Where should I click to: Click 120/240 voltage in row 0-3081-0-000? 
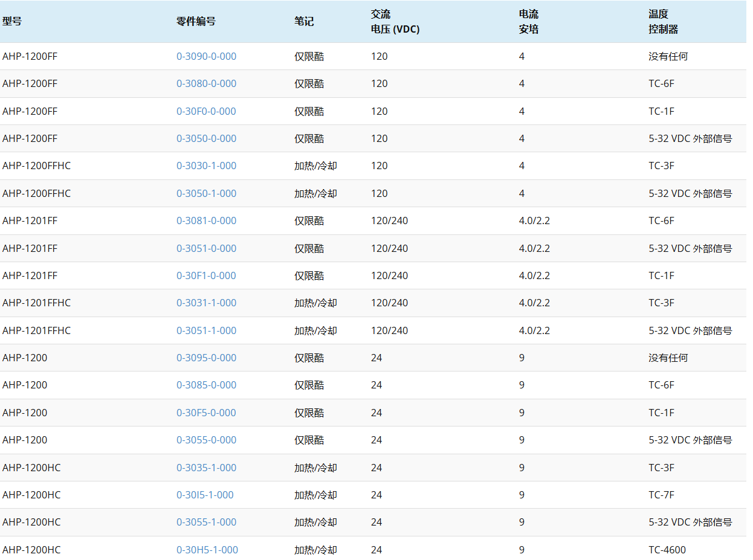click(x=390, y=220)
